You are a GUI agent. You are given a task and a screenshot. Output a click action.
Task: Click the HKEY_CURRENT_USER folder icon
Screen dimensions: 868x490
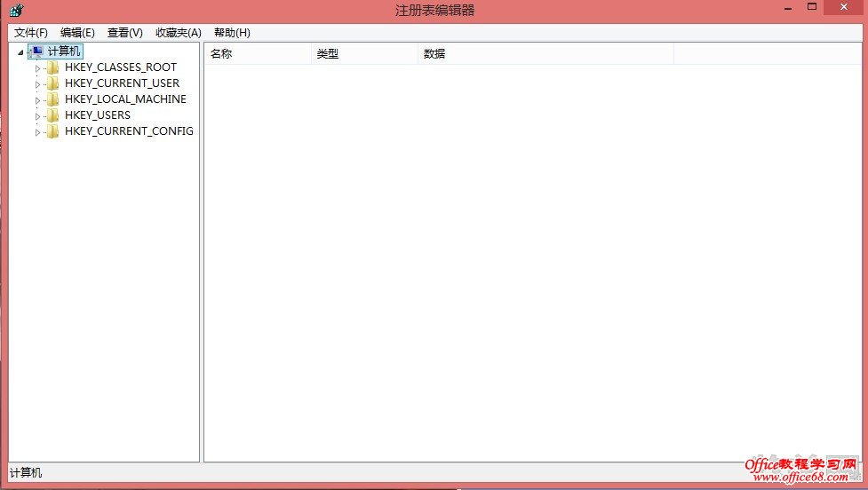(x=53, y=83)
